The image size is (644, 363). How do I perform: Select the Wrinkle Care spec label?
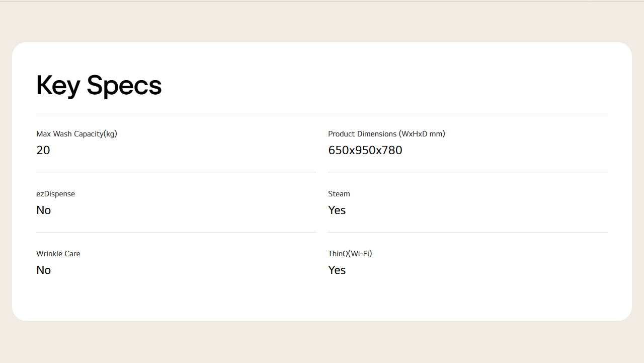coord(58,254)
